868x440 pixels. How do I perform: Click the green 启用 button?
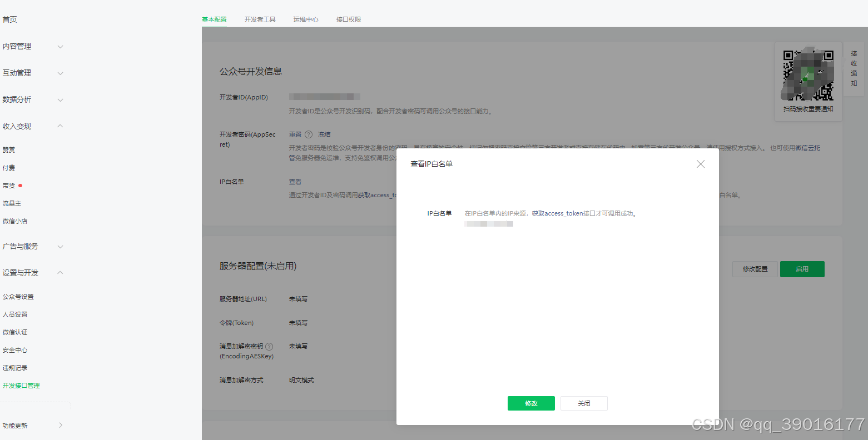(x=802, y=269)
